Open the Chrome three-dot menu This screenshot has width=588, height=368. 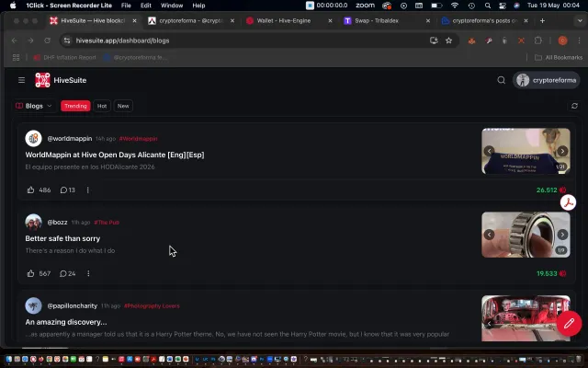tap(579, 40)
